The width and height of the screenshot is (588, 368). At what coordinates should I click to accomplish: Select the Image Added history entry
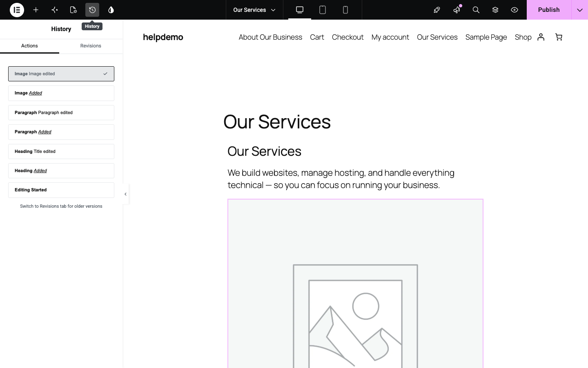61,93
